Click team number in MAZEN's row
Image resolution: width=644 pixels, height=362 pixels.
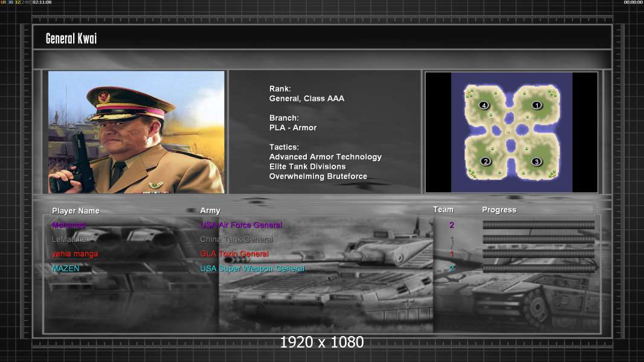[452, 268]
